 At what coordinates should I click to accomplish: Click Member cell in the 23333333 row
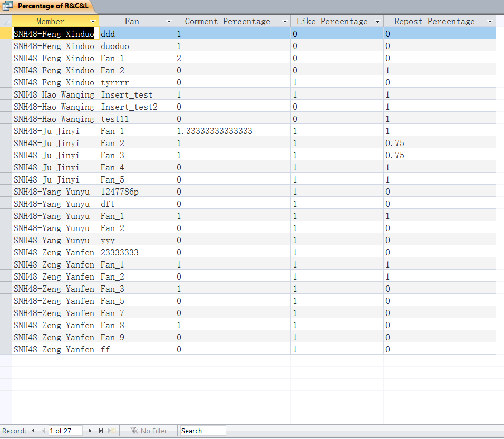click(55, 252)
